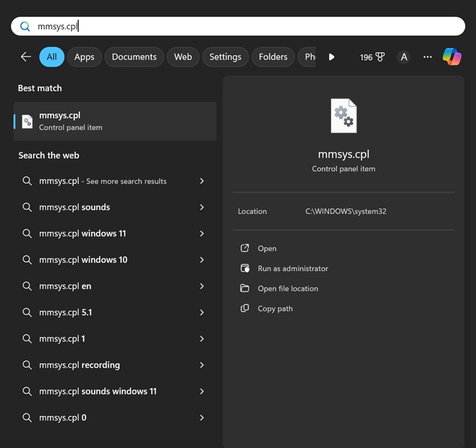Open the account avatar labeled A
Image resolution: width=476 pixels, height=448 pixels.
pyautogui.click(x=404, y=57)
